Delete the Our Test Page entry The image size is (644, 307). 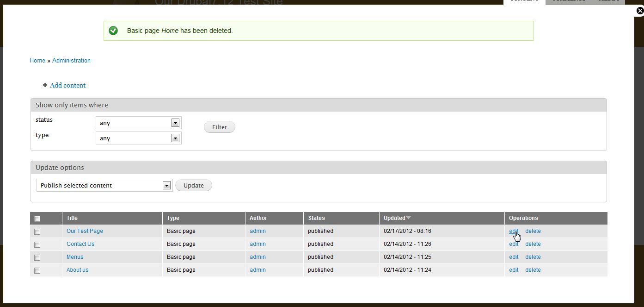(x=533, y=231)
